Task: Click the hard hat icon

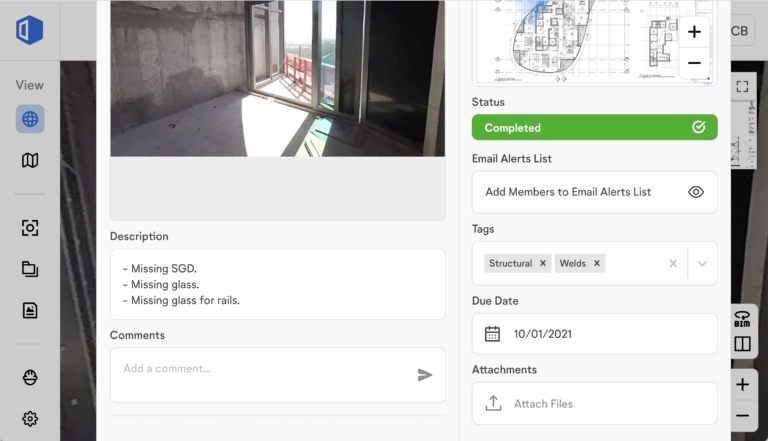Action: coord(30,377)
